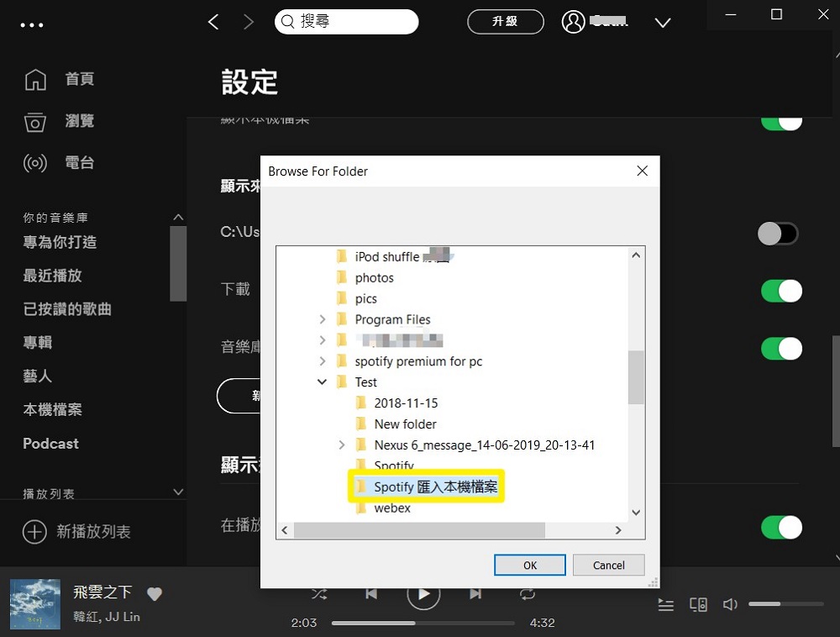Open 藝人 artists in library
840x637 pixels.
pos(37,376)
